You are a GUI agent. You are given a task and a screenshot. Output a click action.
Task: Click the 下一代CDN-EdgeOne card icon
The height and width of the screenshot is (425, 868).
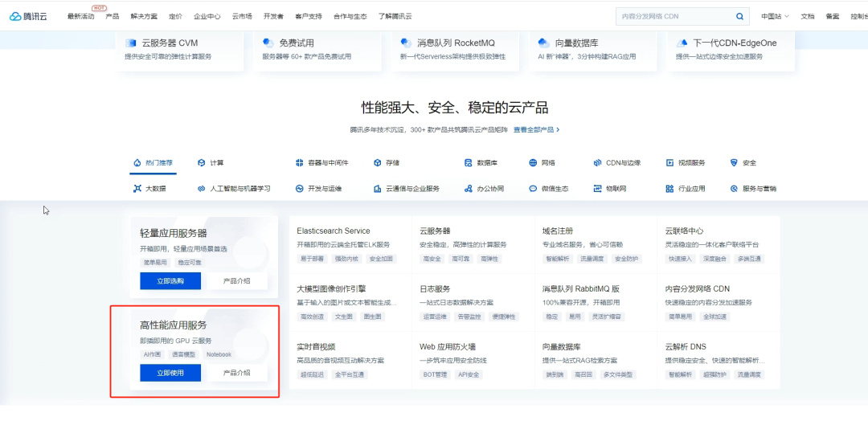(x=682, y=43)
